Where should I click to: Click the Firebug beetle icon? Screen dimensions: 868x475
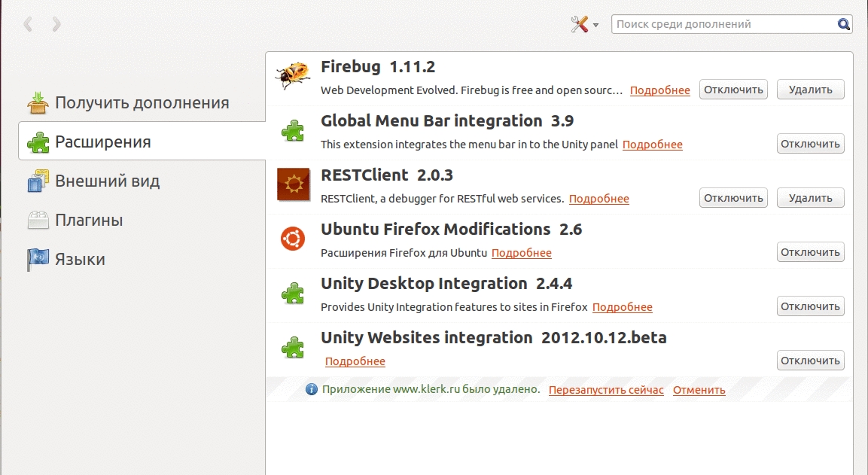(293, 75)
